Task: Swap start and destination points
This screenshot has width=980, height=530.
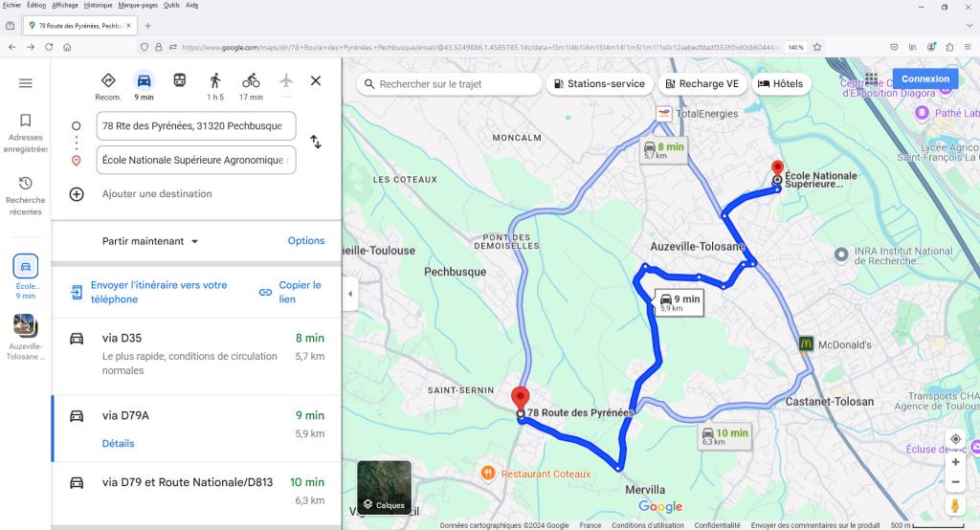Action: [316, 143]
